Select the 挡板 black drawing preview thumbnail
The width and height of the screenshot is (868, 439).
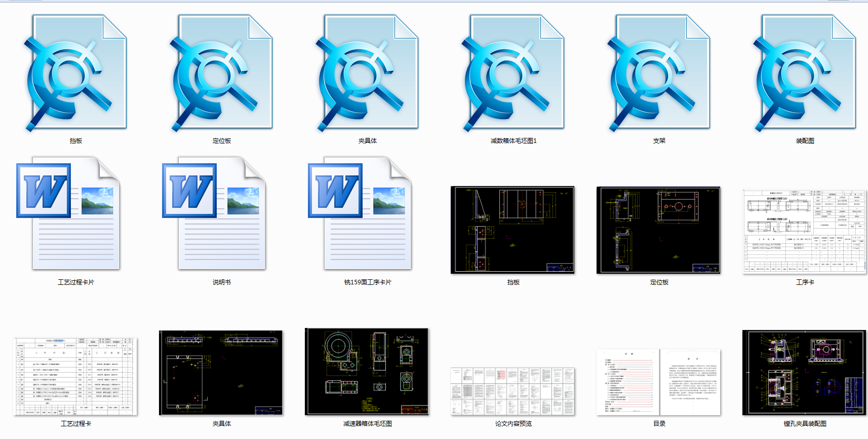(512, 230)
